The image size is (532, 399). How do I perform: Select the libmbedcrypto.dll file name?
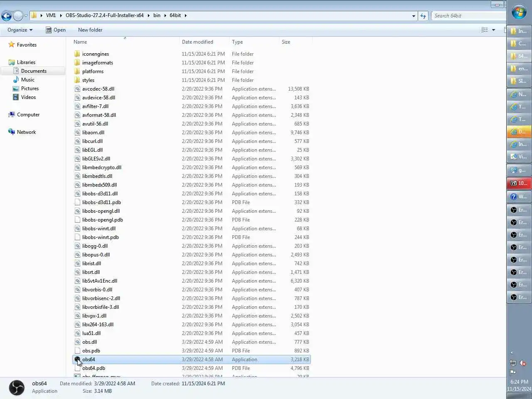coord(102,167)
